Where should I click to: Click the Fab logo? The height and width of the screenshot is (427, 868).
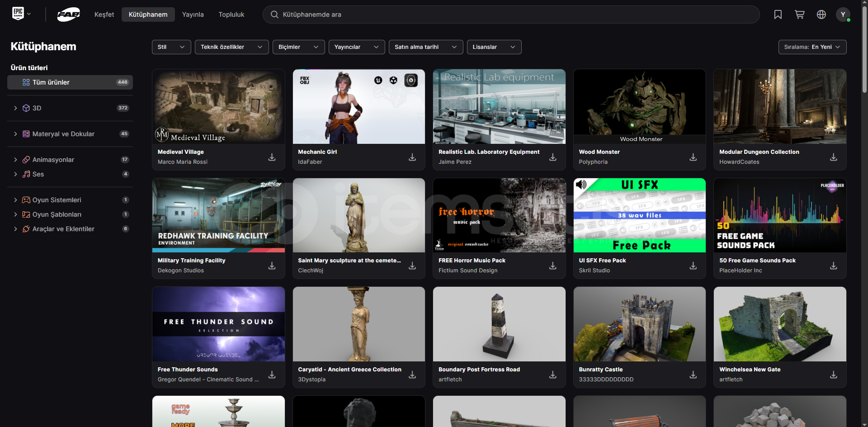point(68,14)
